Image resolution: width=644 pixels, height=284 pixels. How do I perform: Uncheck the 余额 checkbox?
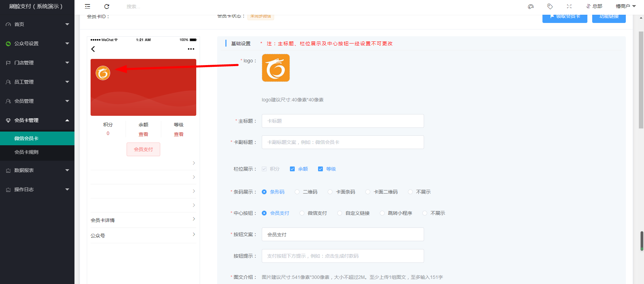(x=292, y=169)
